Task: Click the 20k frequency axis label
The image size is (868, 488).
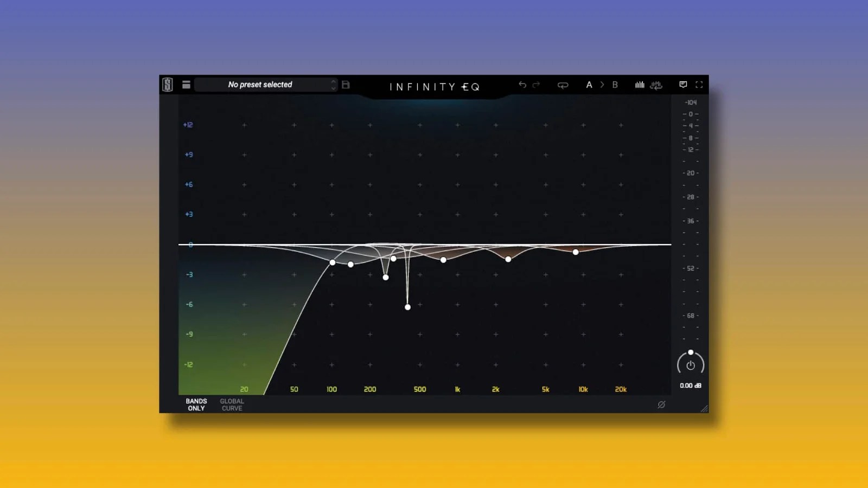Action: (621, 389)
